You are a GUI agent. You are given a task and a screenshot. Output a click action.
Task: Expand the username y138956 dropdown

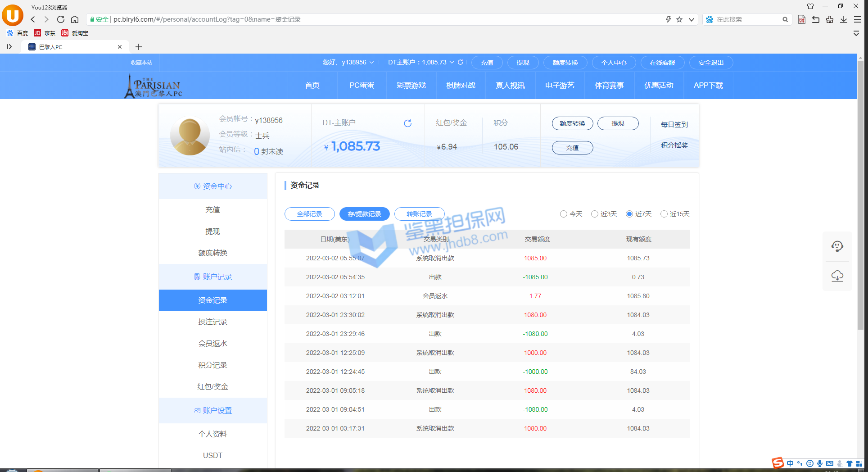pyautogui.click(x=371, y=63)
